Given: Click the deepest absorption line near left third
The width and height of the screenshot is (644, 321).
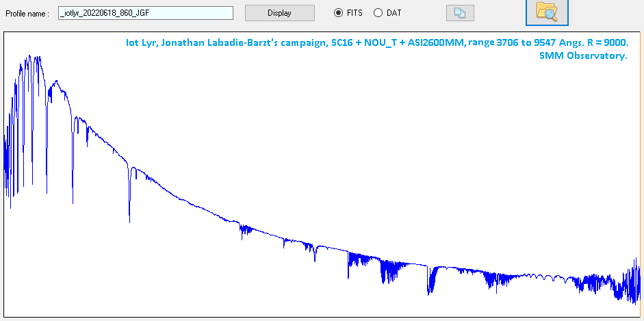Looking at the screenshot, I should 129,218.
